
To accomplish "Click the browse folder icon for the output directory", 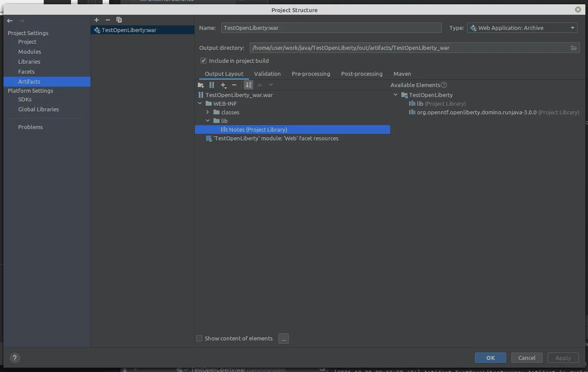I will pos(574,48).
